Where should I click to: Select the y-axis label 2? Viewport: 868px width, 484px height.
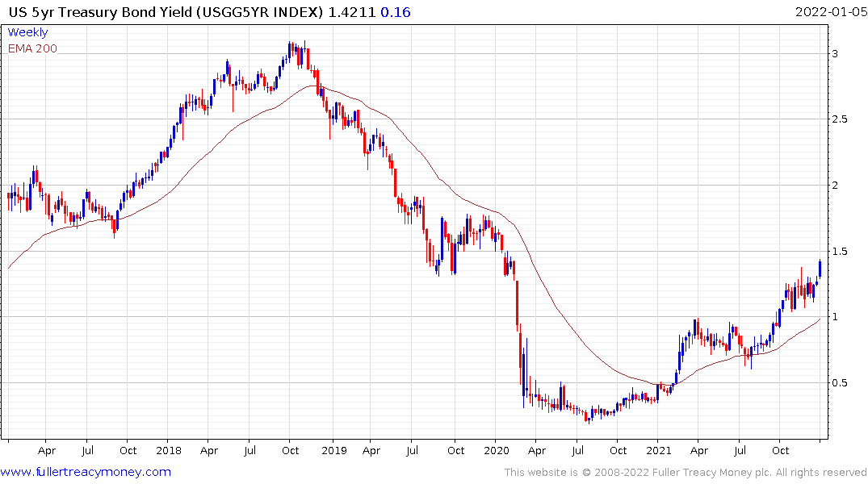[836, 186]
